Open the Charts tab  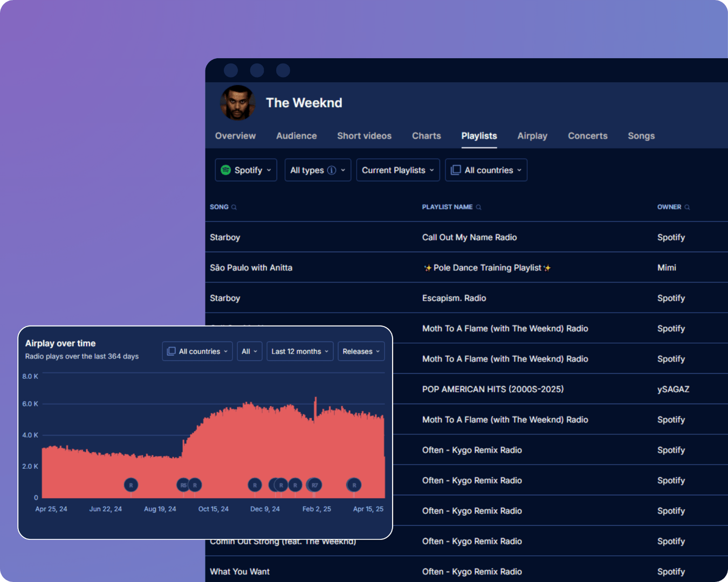[426, 136]
